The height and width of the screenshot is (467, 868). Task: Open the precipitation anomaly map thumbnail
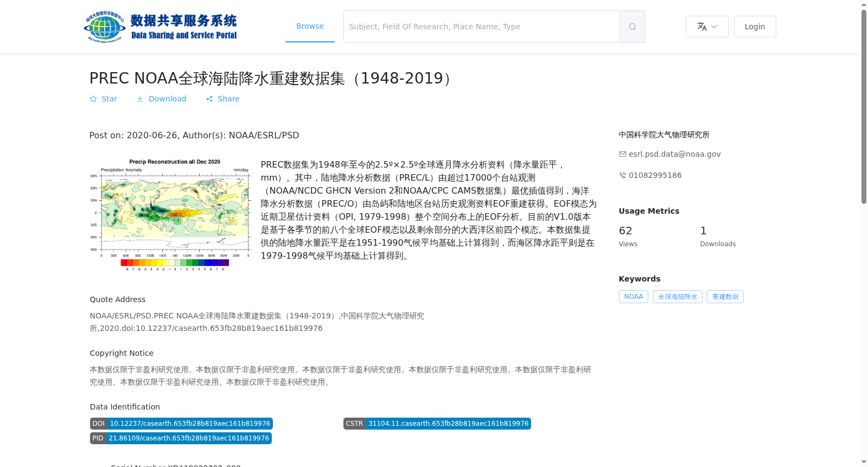pyautogui.click(x=170, y=214)
